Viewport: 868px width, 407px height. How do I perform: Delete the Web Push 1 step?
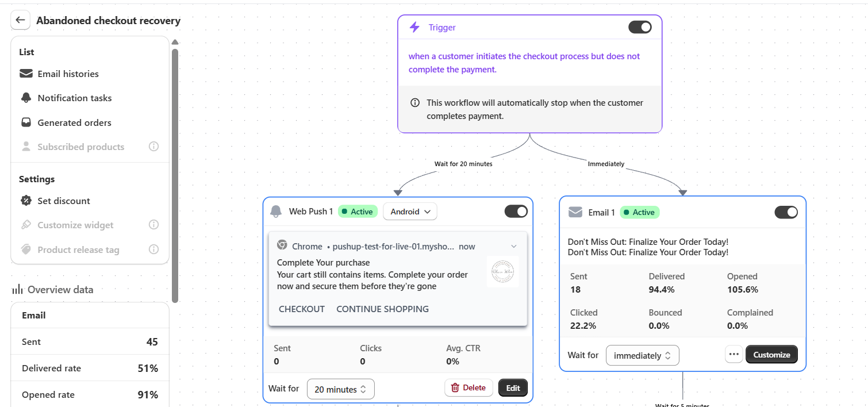[x=468, y=387]
